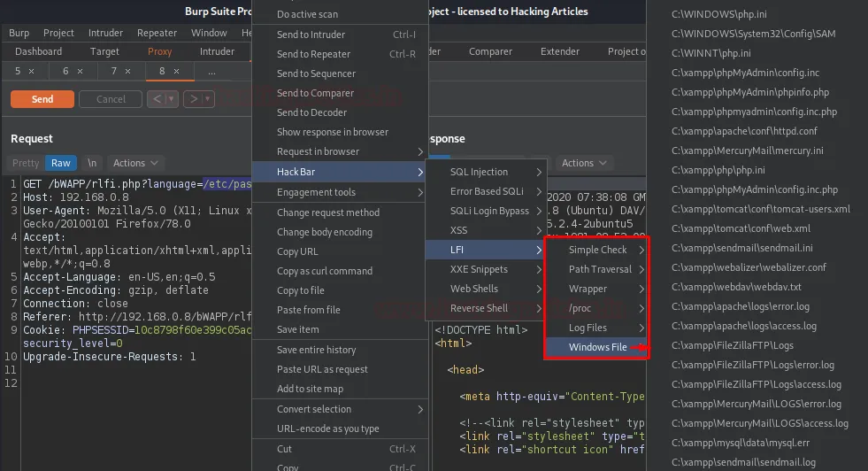Expand Web Shells submenu

pyautogui.click(x=486, y=289)
